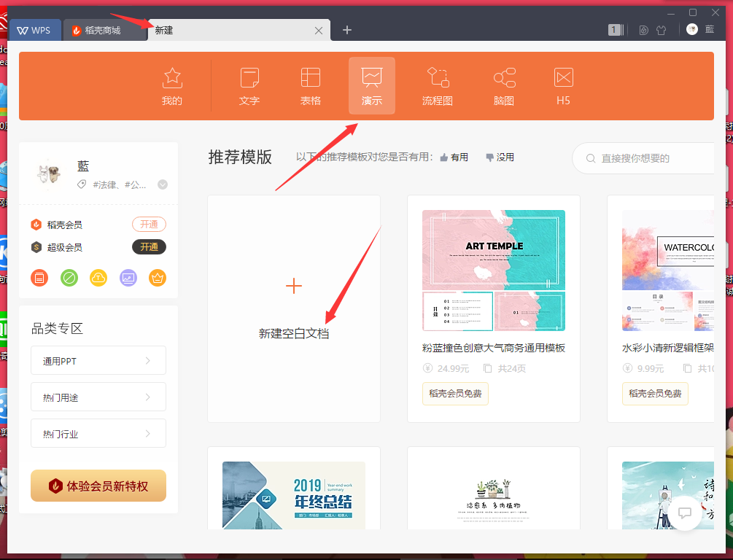Select the 文字 document type
This screenshot has height=560, width=733.
click(x=249, y=86)
